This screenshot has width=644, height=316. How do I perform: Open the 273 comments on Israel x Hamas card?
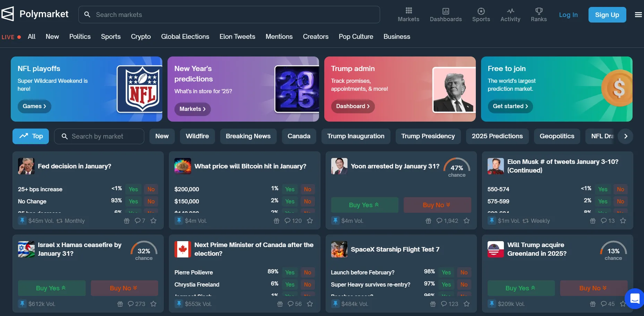tap(136, 304)
